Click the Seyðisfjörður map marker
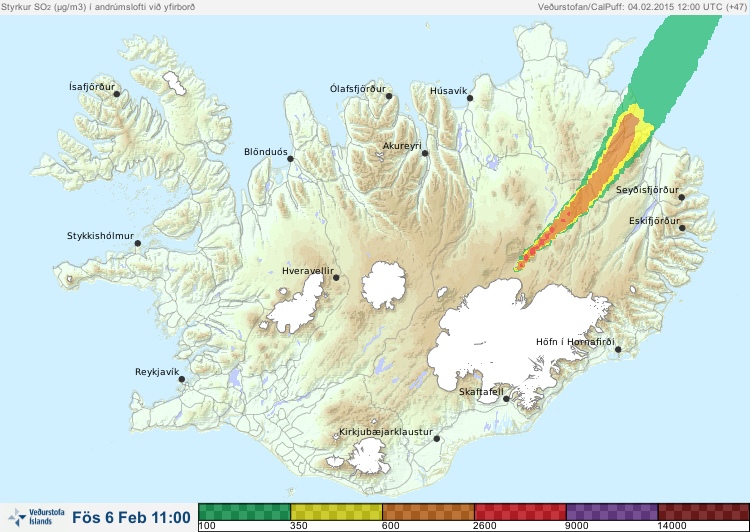Screen dimensions: 750x532 click(x=682, y=197)
